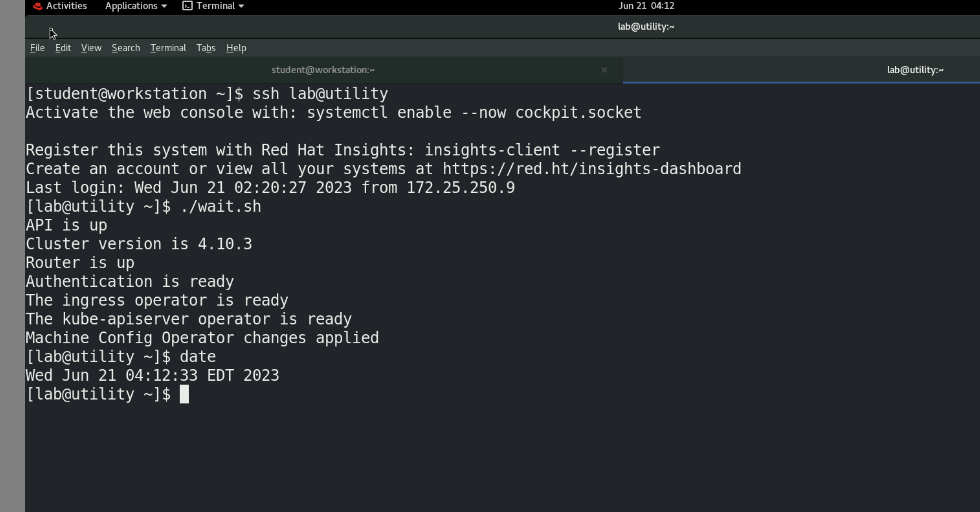Image resolution: width=980 pixels, height=512 pixels.
Task: Open the File menu
Action: pyautogui.click(x=37, y=48)
